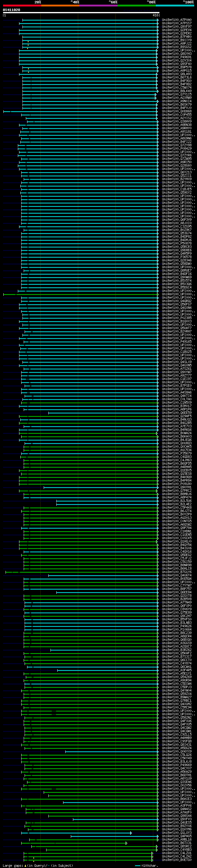
Task: Select hit label UniRef100_B9SGS2
Action: [x=176, y=47]
